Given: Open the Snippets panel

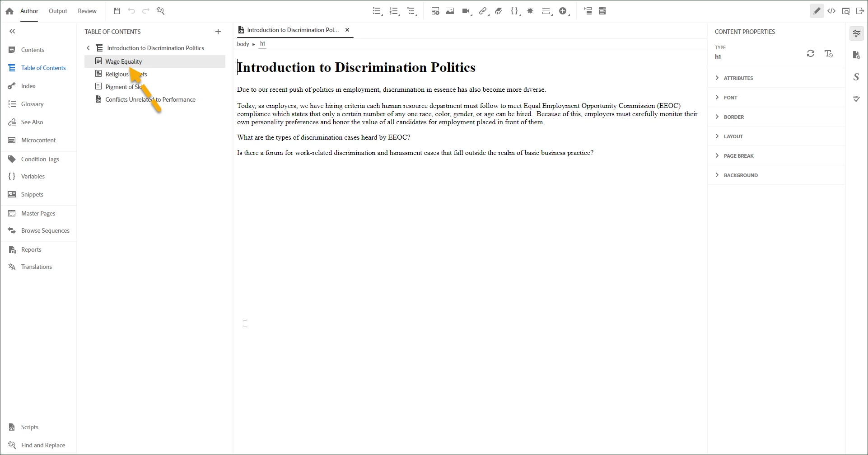Looking at the screenshot, I should pos(32,194).
